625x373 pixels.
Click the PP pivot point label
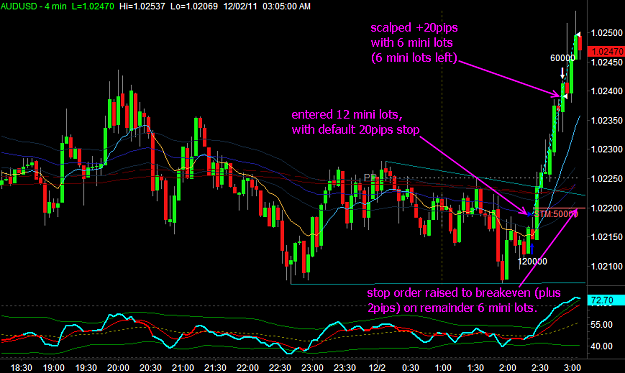[370, 178]
